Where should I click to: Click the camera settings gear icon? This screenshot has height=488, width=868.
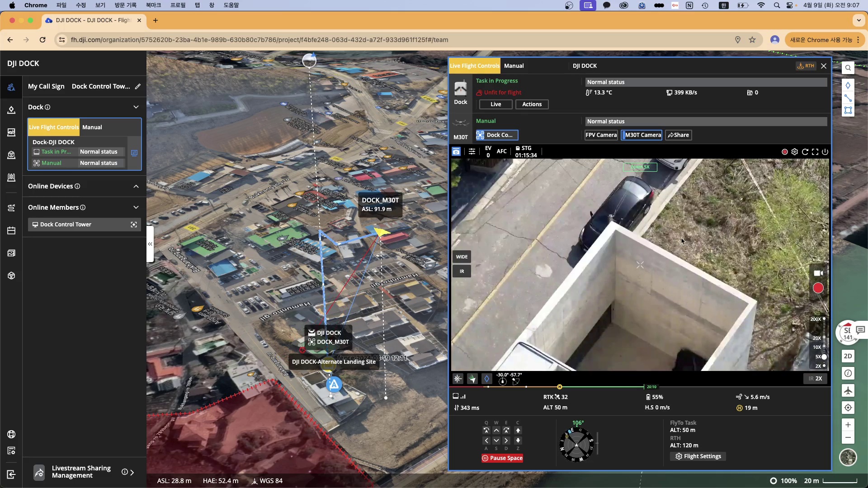[795, 152]
